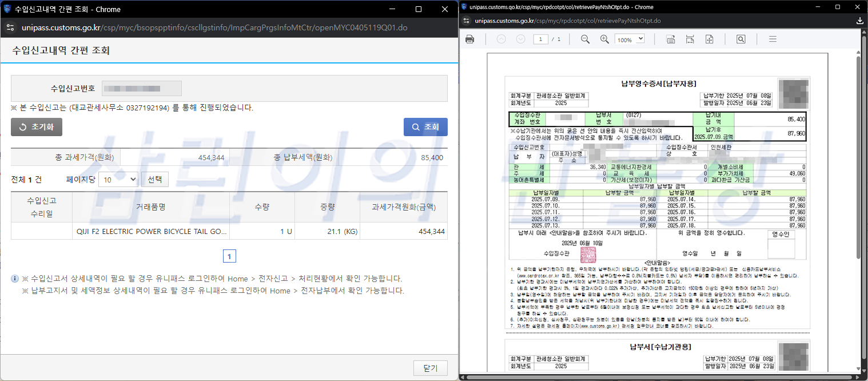The height and width of the screenshot is (381, 868).
Task: Click the 과세가격원화(금액) column header
Action: (404, 207)
